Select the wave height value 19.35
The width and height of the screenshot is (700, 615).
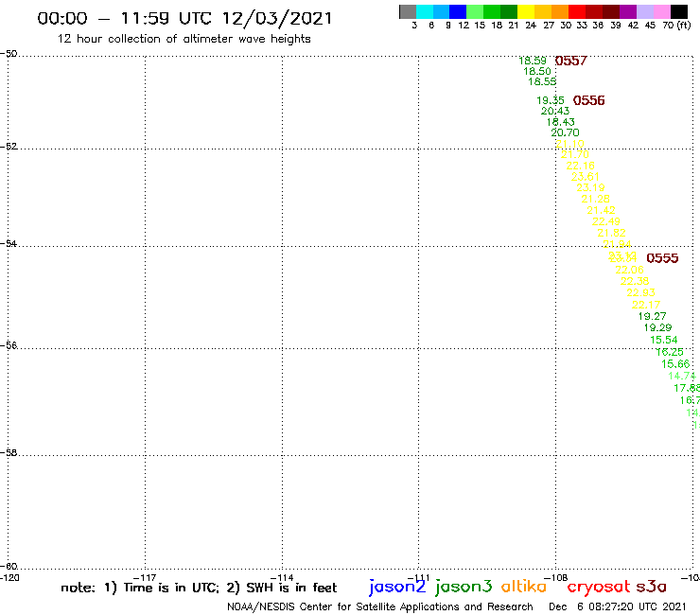coord(551,100)
